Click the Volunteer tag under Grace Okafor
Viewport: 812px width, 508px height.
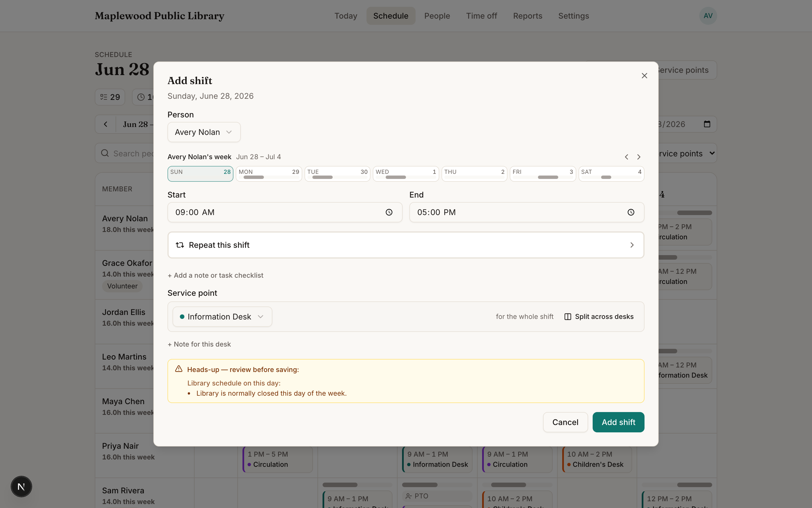pos(122,286)
